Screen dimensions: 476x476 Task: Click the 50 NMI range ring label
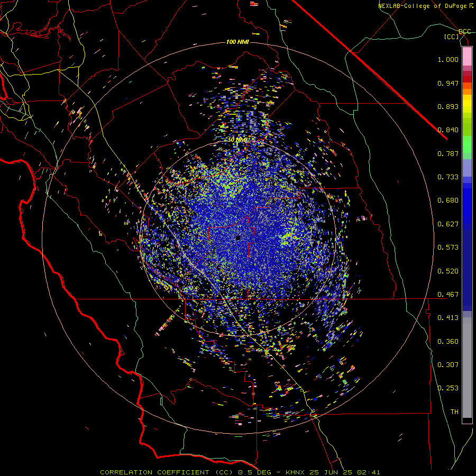coord(237,140)
